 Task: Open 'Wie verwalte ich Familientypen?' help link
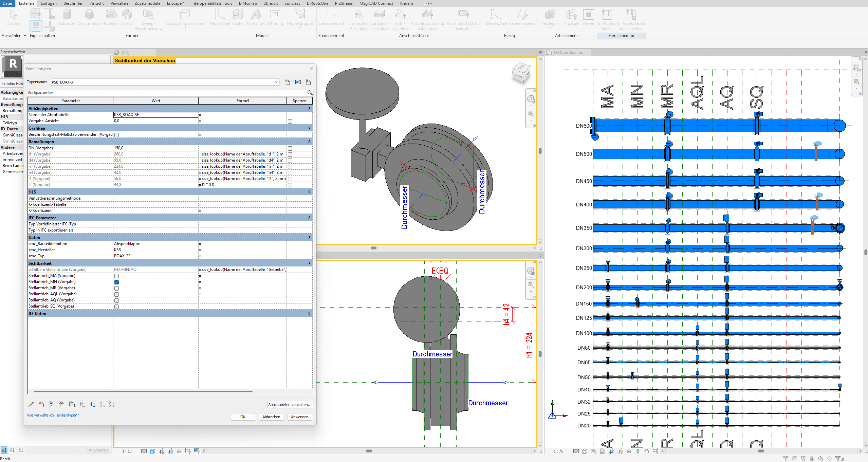53,415
